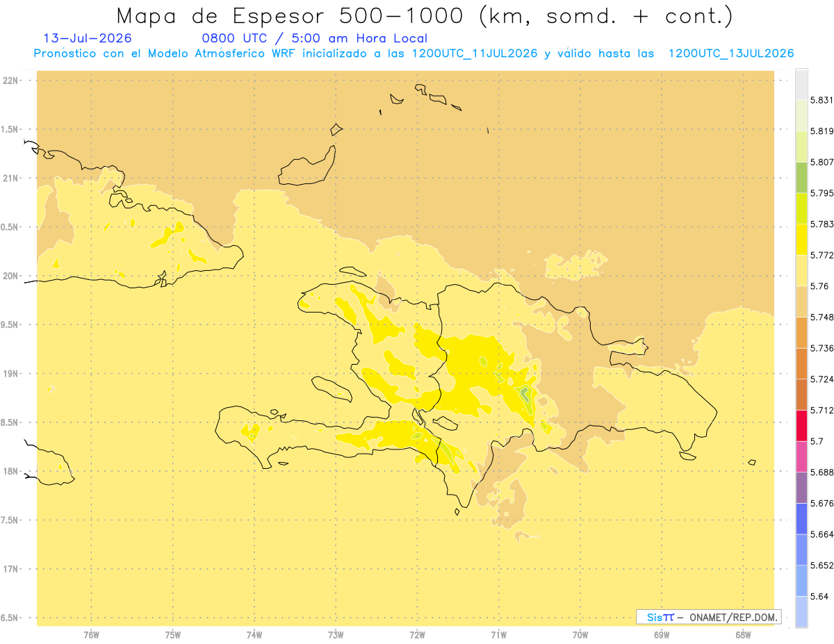Screen dimensions: 834x644
Task: Pick the palest blue swatch below 5.64
Action: [801, 612]
